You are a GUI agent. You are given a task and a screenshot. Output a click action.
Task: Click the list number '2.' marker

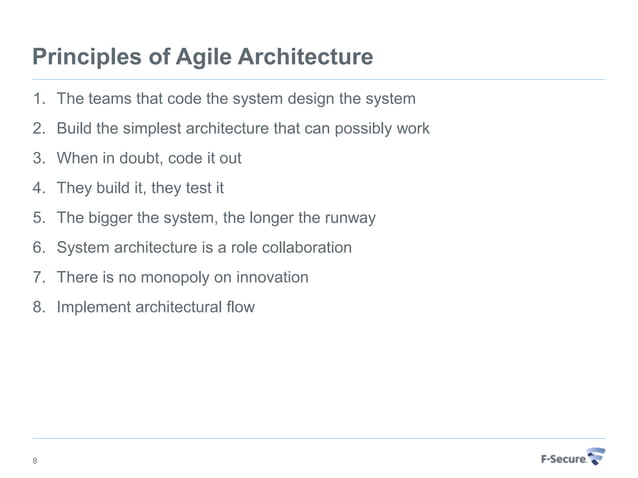pos(39,129)
